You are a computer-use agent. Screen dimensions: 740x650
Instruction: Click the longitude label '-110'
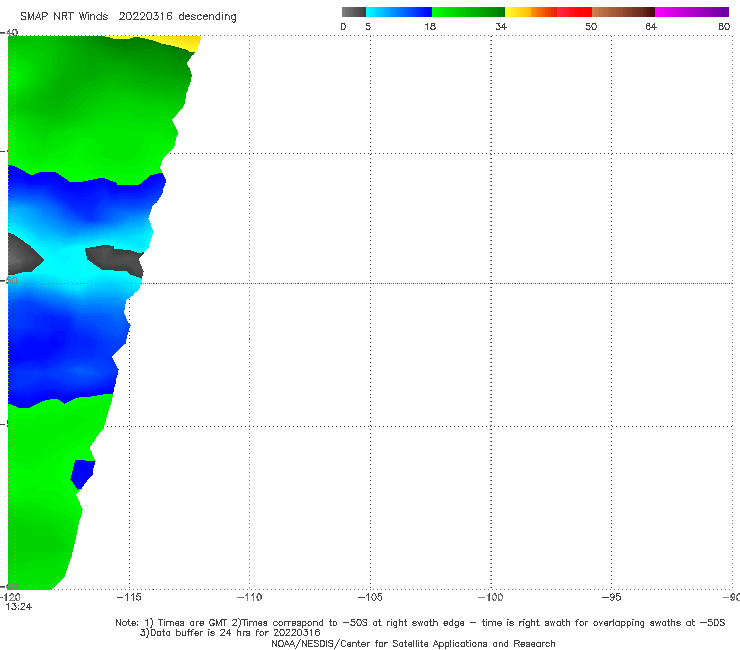click(249, 597)
